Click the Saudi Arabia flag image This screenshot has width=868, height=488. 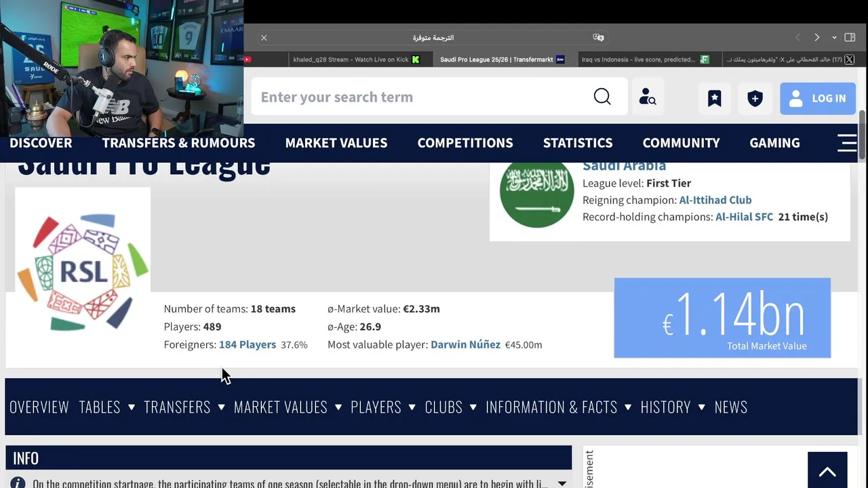coord(536,192)
